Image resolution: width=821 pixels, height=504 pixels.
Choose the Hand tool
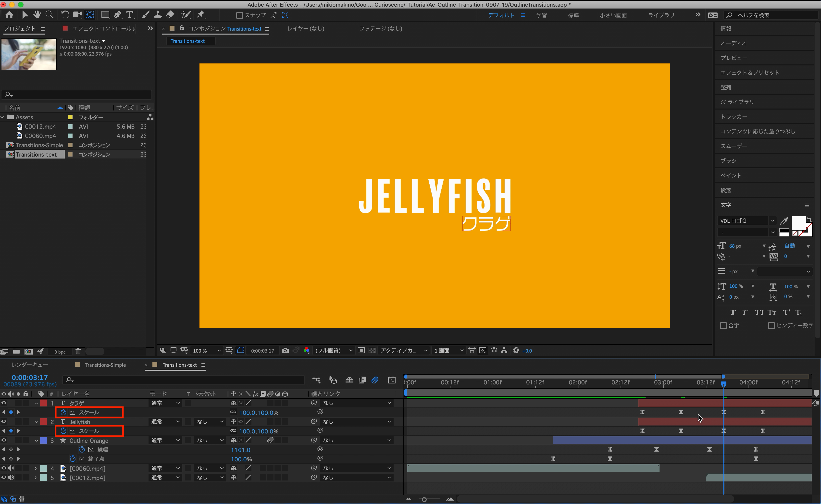pos(37,15)
